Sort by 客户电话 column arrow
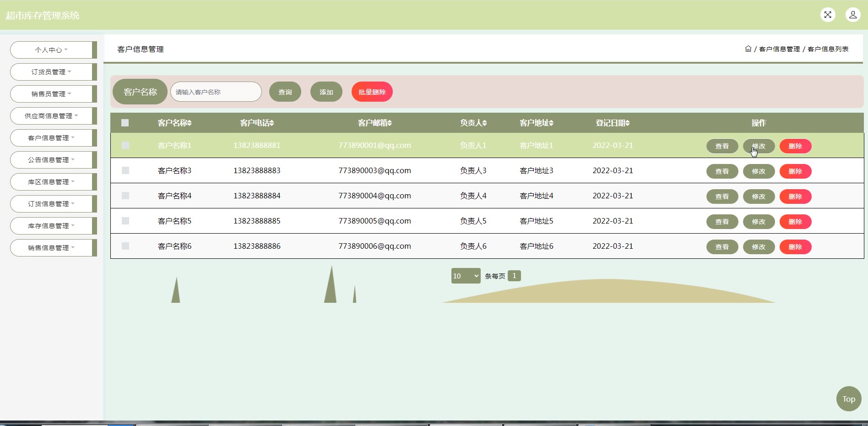 [x=272, y=123]
